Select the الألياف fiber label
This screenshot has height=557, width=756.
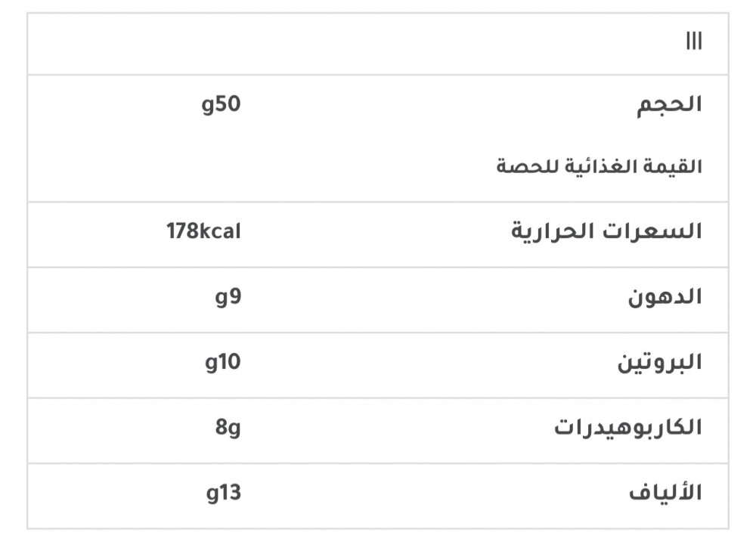pos(665,494)
